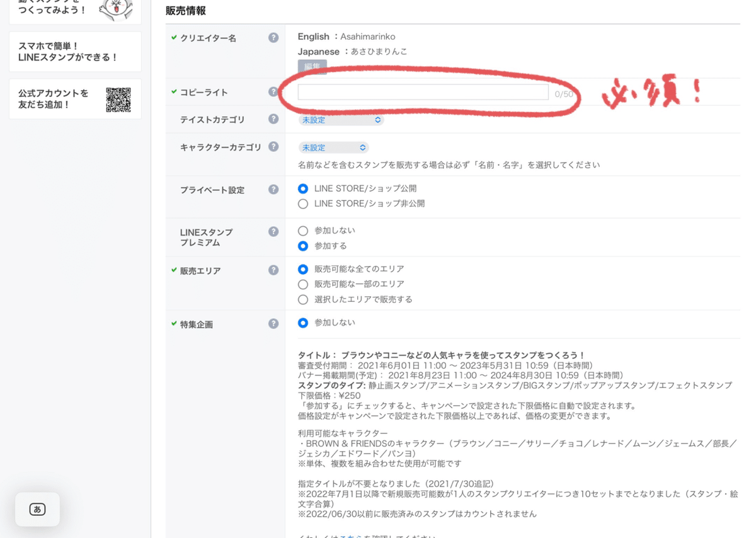Choose 参加する for LINEスタンプ プレミアム
The width and height of the screenshot is (756, 538).
[303, 246]
